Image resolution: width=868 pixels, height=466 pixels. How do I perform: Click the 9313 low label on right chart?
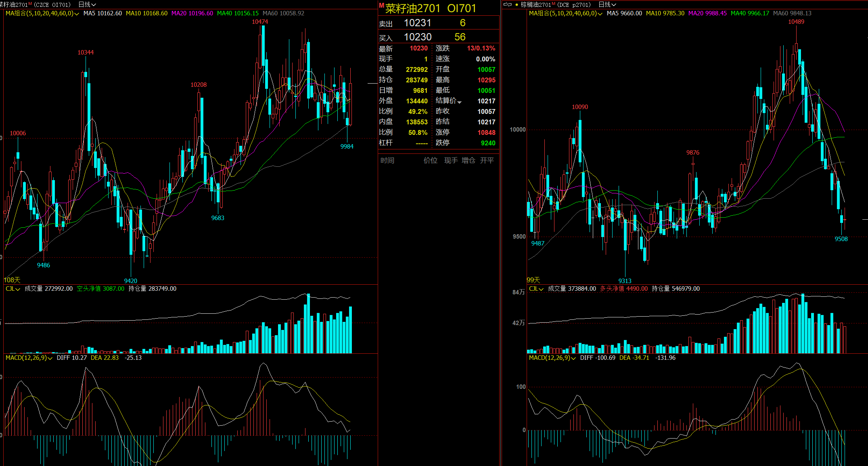pyautogui.click(x=625, y=281)
